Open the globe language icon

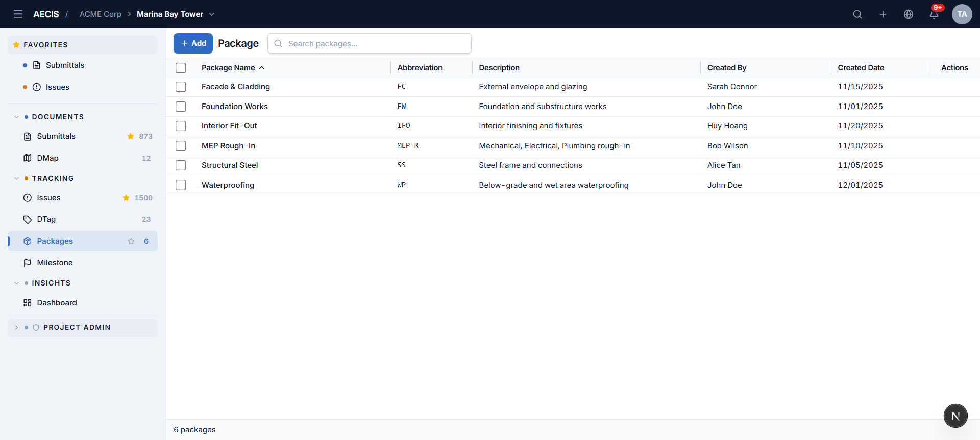point(909,14)
